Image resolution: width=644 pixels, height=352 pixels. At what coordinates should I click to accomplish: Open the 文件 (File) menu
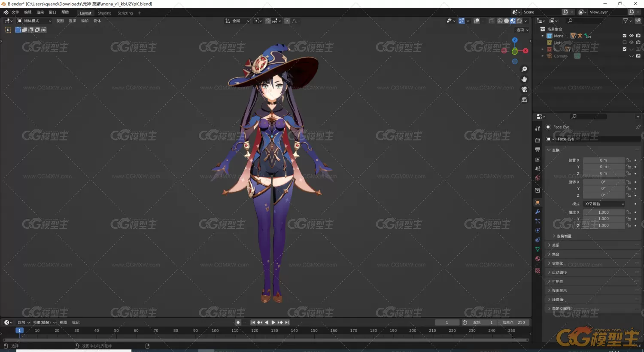tap(15, 12)
